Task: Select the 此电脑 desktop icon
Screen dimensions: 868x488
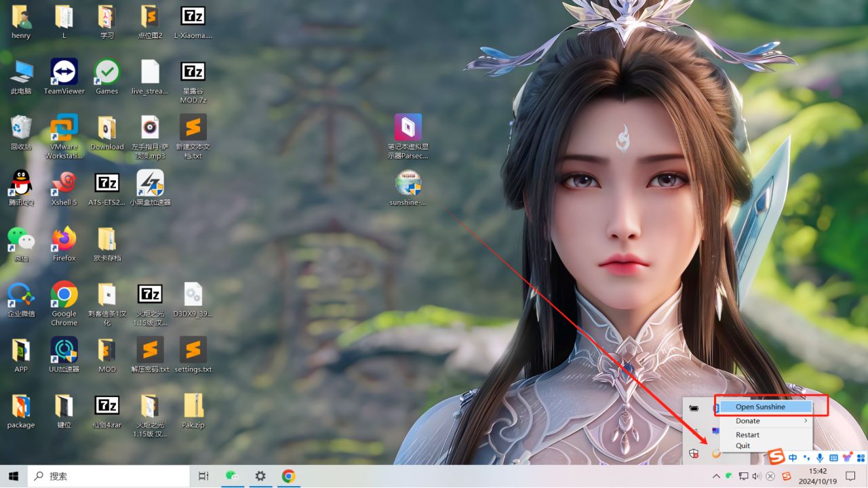Action: point(21,77)
